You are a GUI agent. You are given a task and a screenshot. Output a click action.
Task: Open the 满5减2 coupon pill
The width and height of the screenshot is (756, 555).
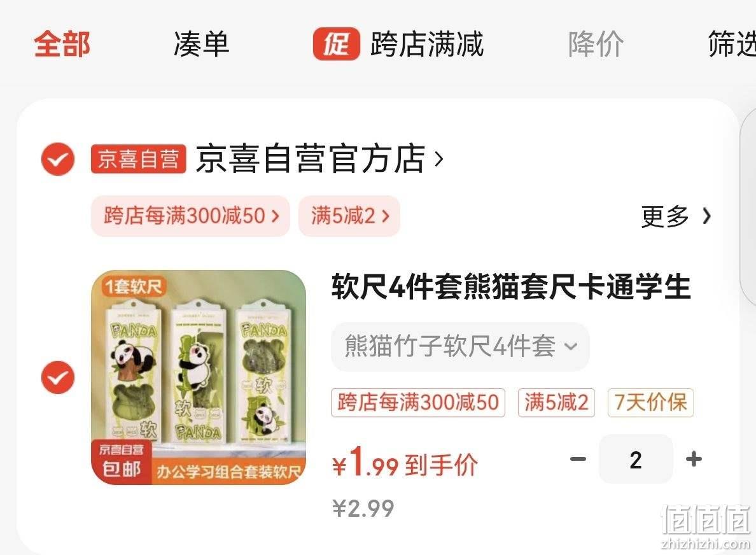click(x=349, y=216)
